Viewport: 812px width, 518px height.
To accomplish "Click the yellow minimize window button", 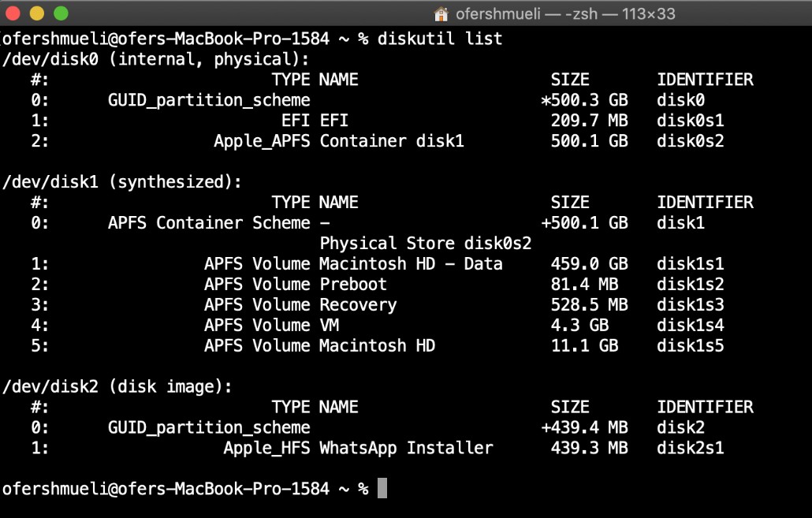I will [x=37, y=13].
